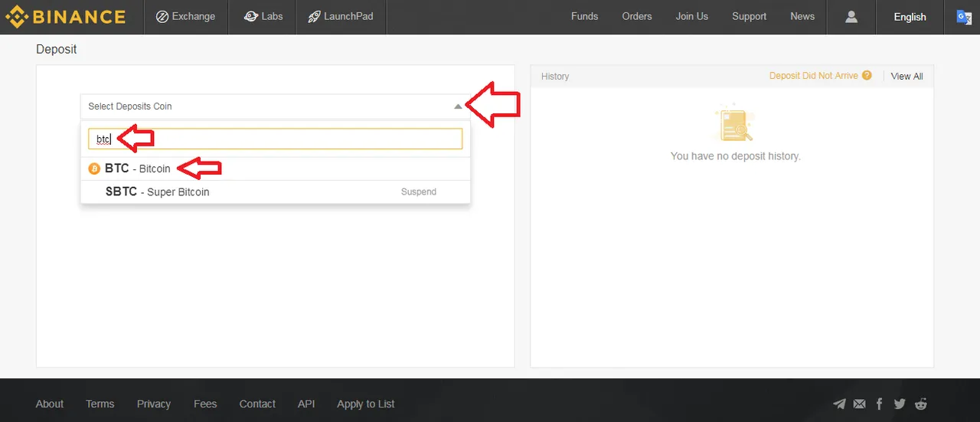980x422 pixels.
Task: Open the LaunchPad page
Action: point(341,16)
